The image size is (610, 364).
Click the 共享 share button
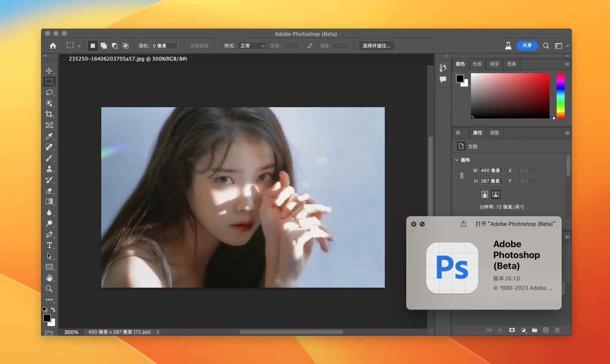coord(527,45)
